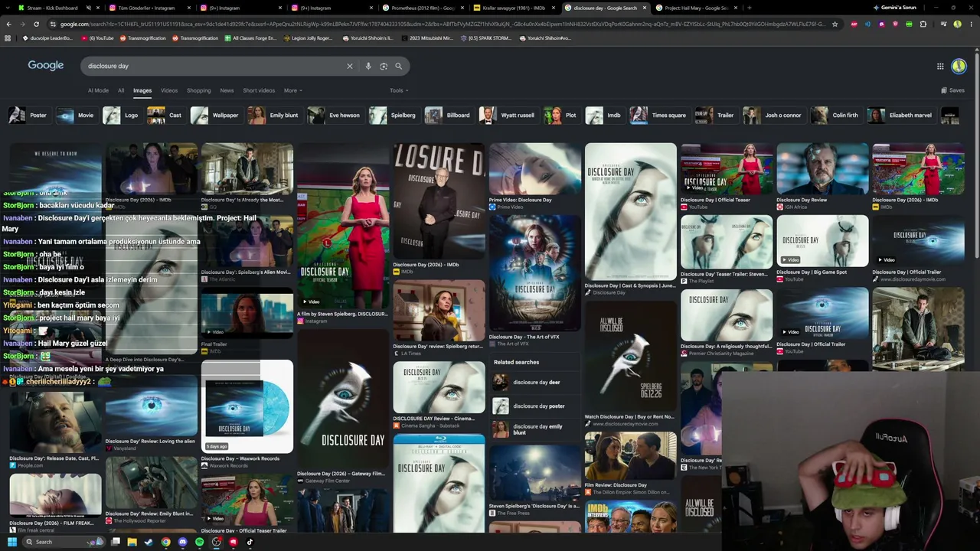
Task: Open TikTok from the taskbar
Action: [250, 542]
